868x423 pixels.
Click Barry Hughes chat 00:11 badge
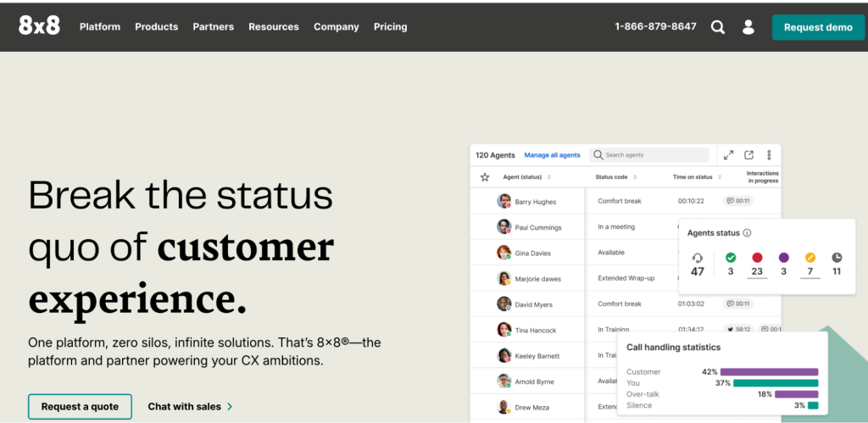tap(738, 201)
